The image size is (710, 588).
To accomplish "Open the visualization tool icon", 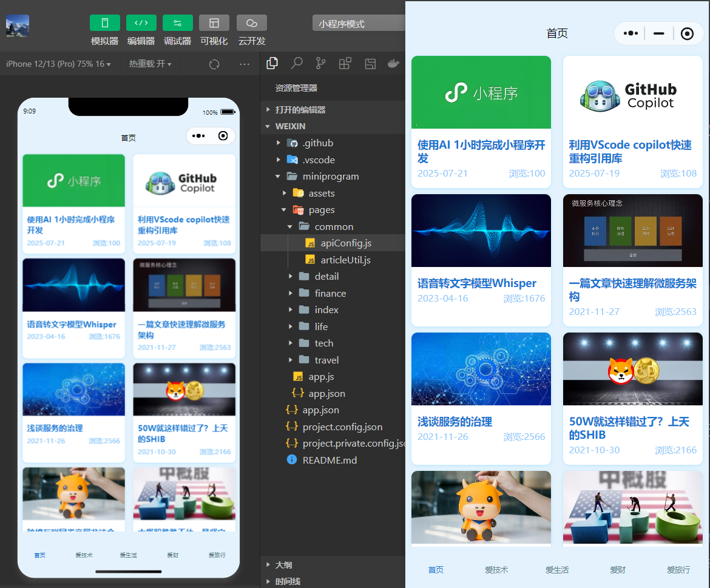I will [214, 23].
